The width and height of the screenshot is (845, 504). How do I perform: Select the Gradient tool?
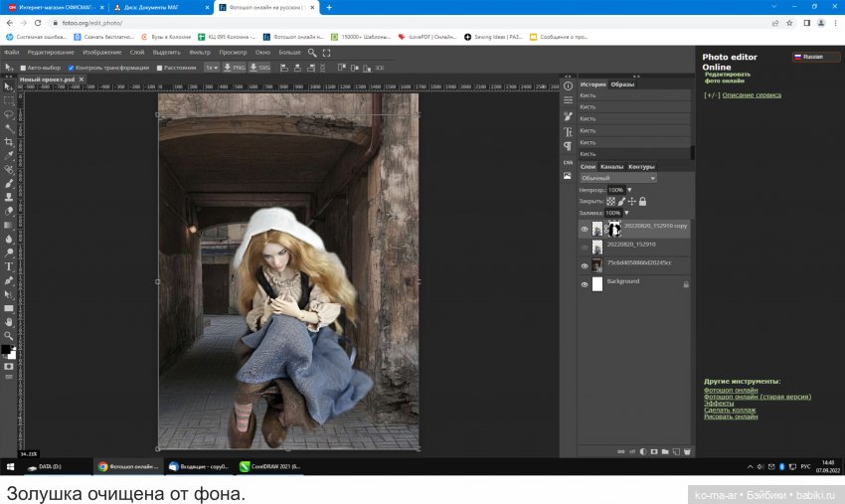9,226
